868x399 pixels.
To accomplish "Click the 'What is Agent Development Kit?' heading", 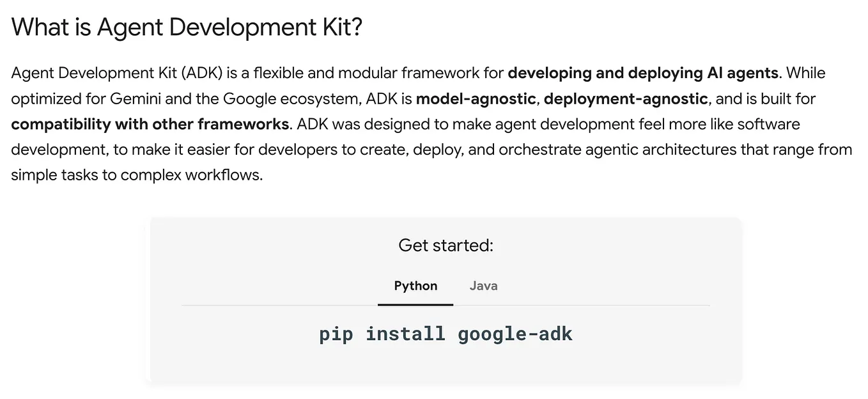I will pos(187,27).
